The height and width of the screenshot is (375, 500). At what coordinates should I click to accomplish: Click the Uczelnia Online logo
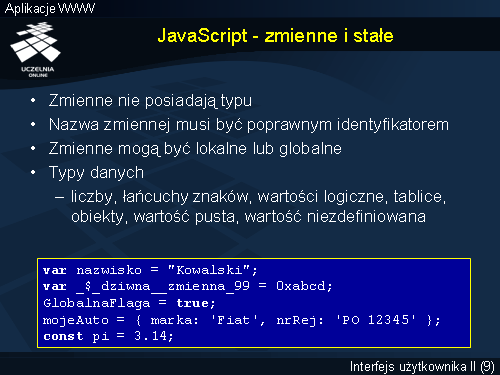36,49
